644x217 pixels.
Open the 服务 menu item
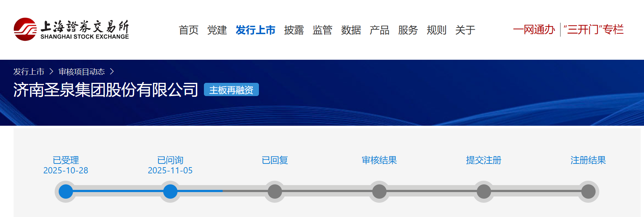pos(408,30)
